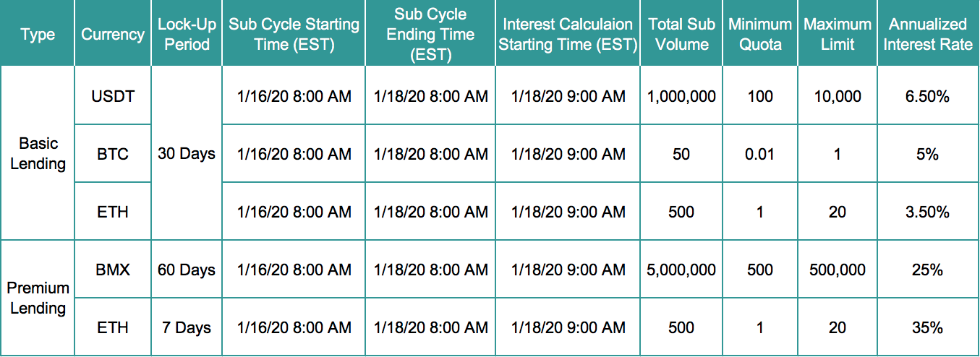Select the Currency column header
Viewport: 980px width, 357px height.
tap(112, 34)
